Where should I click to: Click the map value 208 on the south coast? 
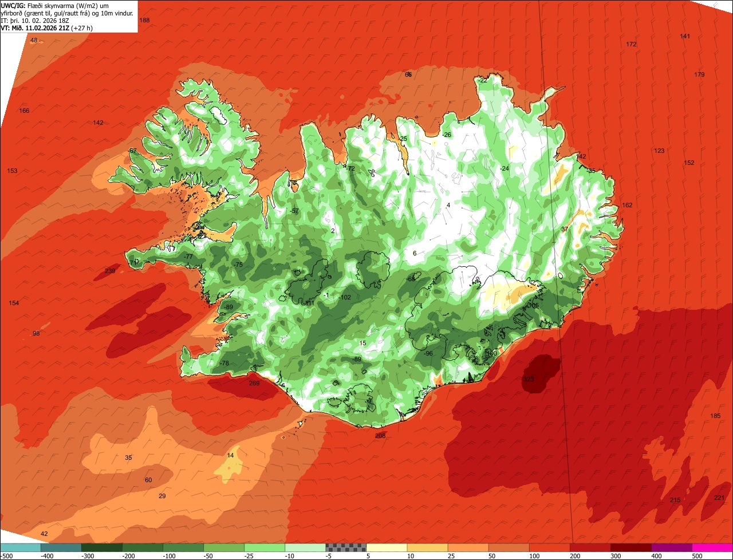coord(380,436)
